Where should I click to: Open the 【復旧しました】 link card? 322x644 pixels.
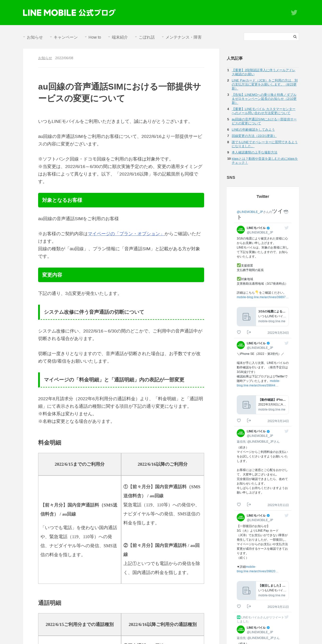[x=263, y=591]
